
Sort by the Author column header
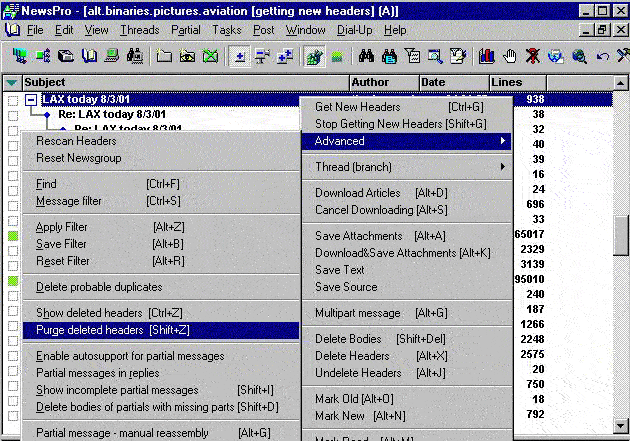(x=383, y=82)
